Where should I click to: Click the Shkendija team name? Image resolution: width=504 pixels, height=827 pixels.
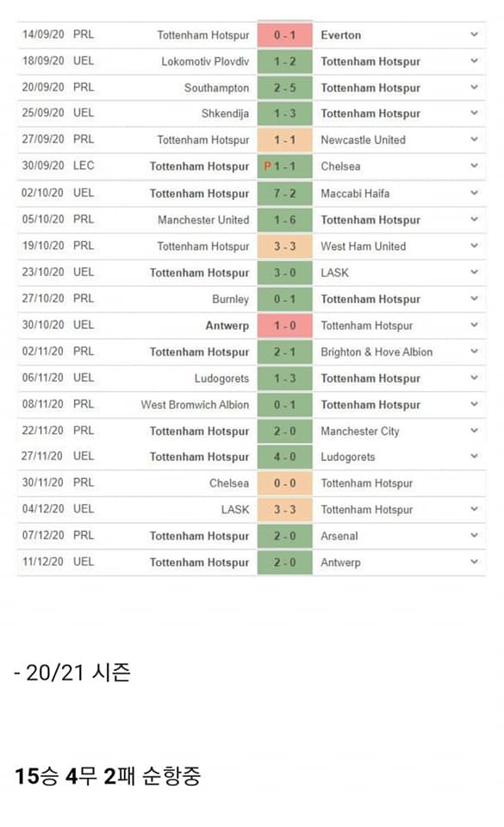tap(225, 114)
